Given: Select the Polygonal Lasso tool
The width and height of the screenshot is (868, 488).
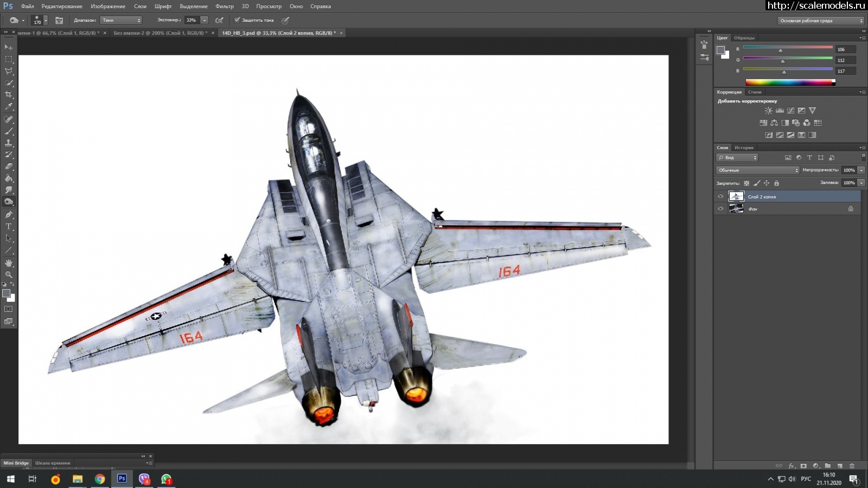Looking at the screenshot, I should point(9,72).
